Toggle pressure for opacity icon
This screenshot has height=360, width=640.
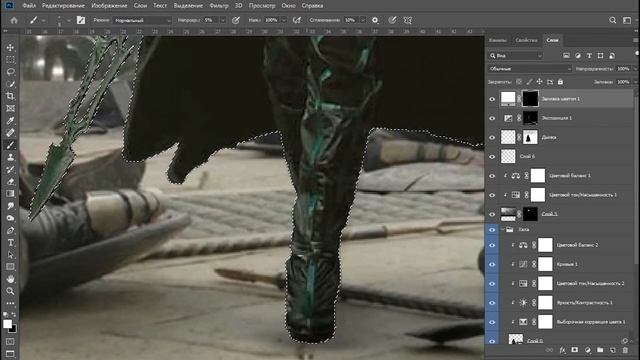[x=236, y=20]
